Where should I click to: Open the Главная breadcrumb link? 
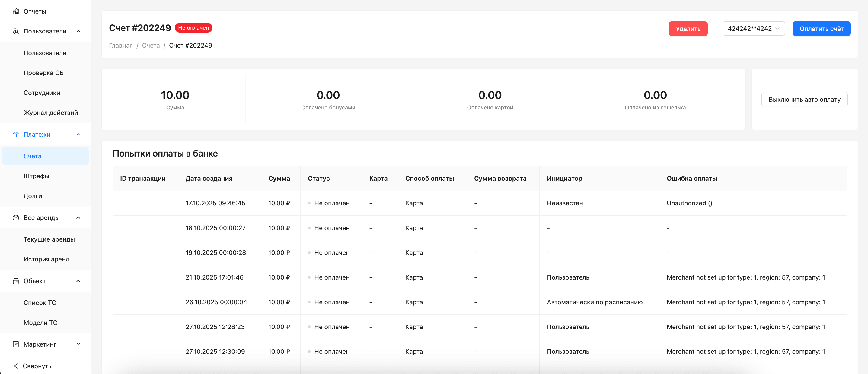point(121,46)
